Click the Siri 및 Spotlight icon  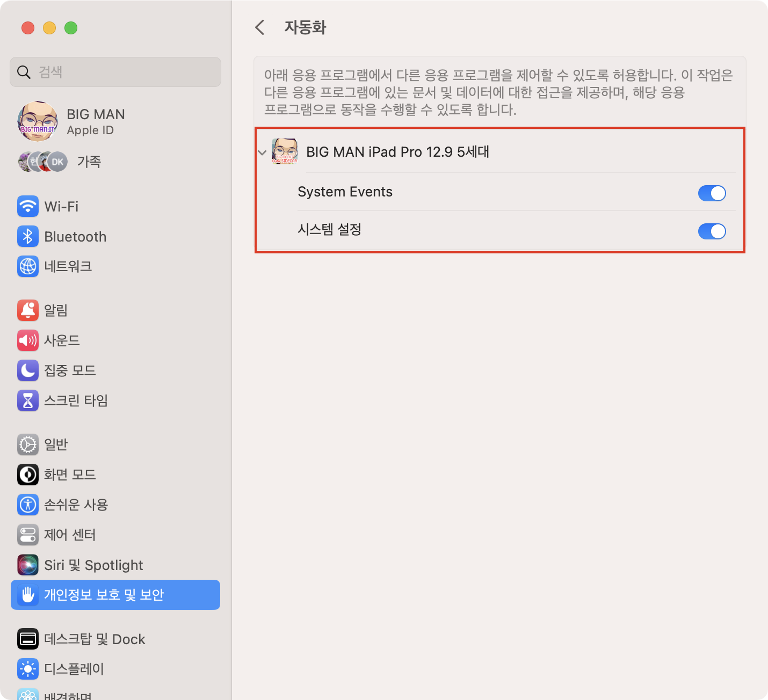28,565
